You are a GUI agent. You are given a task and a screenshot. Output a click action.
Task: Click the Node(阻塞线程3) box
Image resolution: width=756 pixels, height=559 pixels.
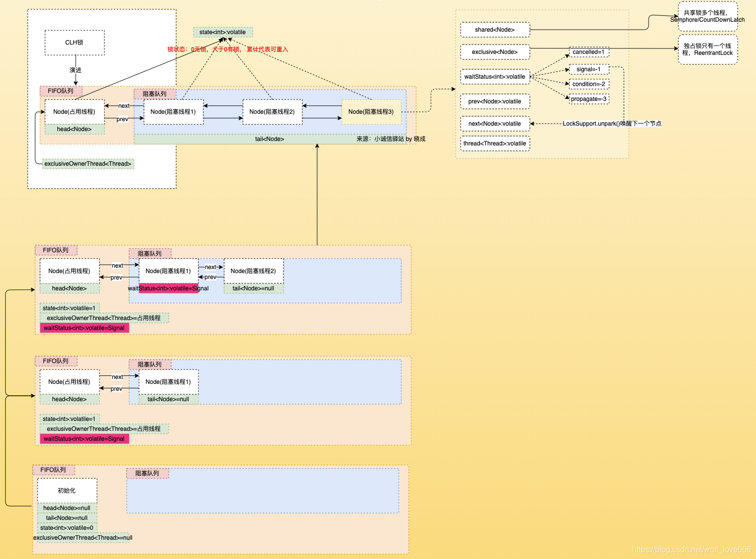pos(371,112)
